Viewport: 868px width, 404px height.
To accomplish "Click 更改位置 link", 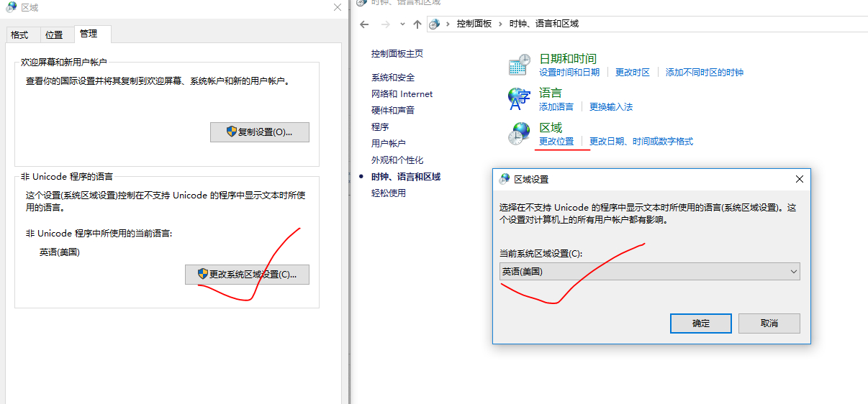I will tap(556, 142).
